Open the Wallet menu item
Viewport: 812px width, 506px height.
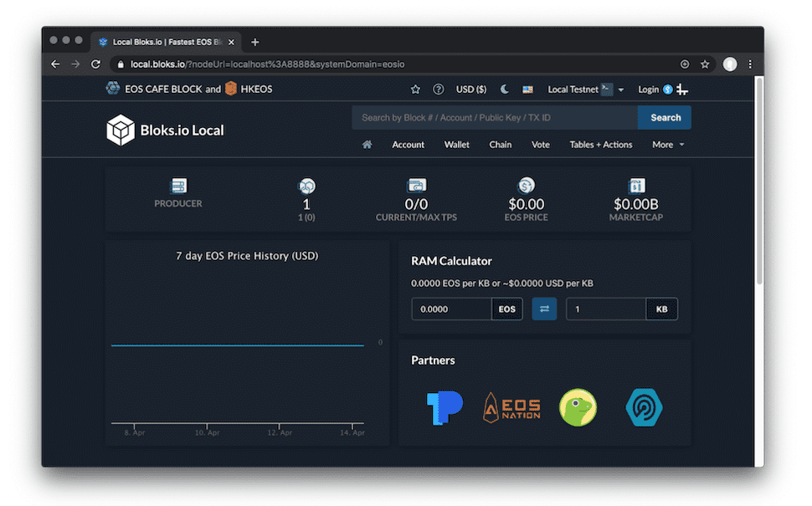point(456,145)
